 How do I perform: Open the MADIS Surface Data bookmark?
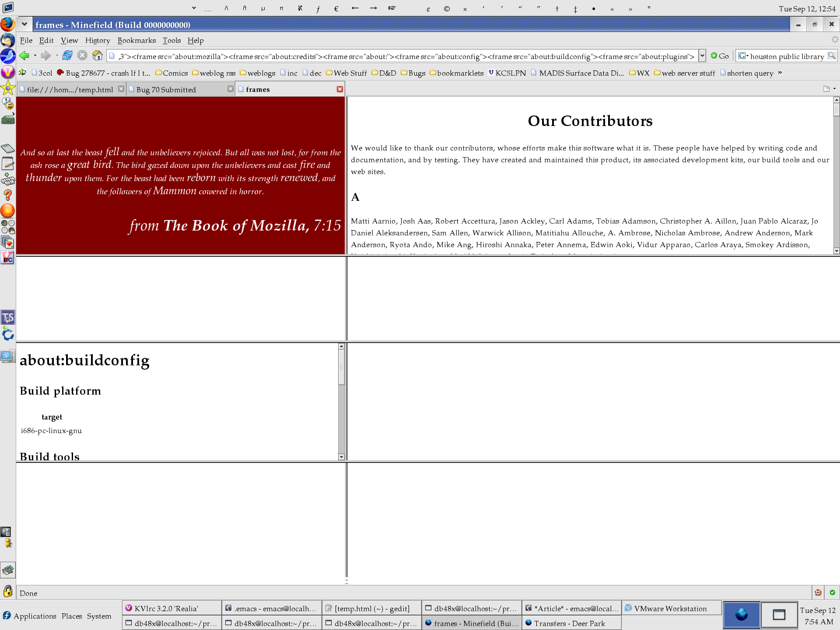[x=577, y=73]
